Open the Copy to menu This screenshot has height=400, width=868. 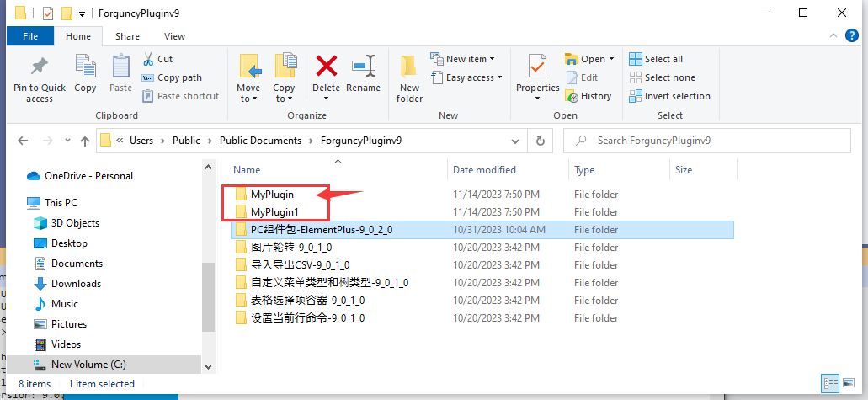[284, 78]
